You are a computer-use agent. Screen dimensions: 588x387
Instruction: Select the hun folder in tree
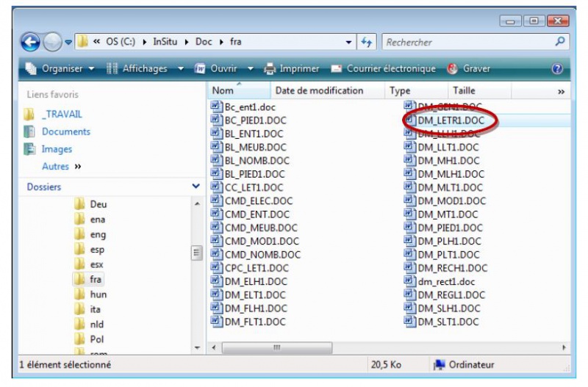97,294
